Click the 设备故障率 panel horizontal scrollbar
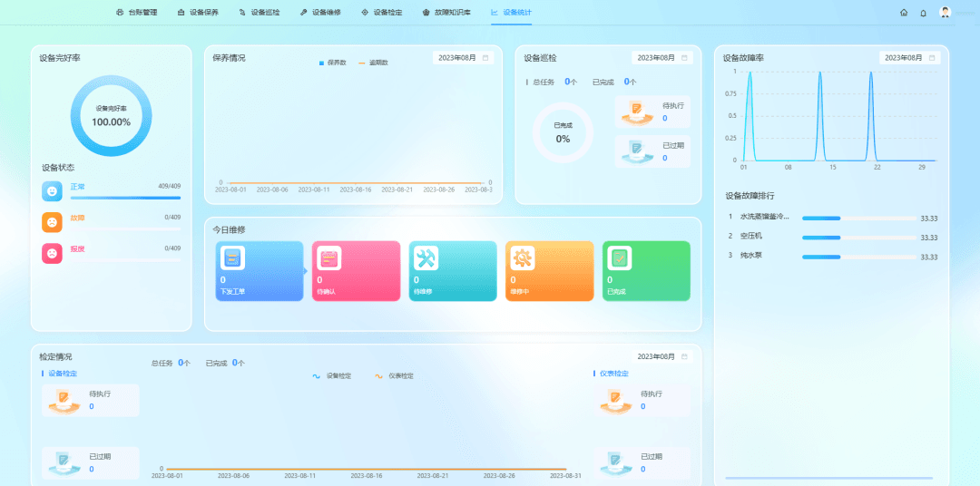The width and height of the screenshot is (980, 486). pyautogui.click(x=828, y=478)
